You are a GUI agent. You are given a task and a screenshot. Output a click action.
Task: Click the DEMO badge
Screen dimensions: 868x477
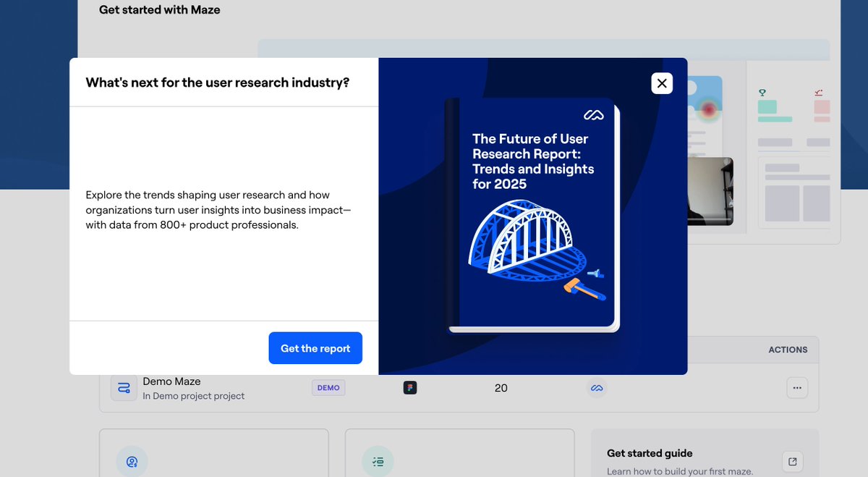click(328, 388)
